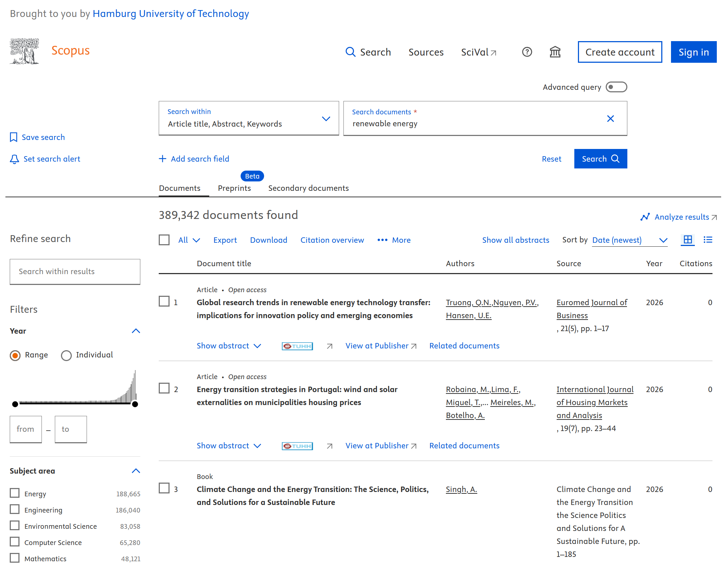
Task: Select the Individual year radio button
Action: [66, 356]
